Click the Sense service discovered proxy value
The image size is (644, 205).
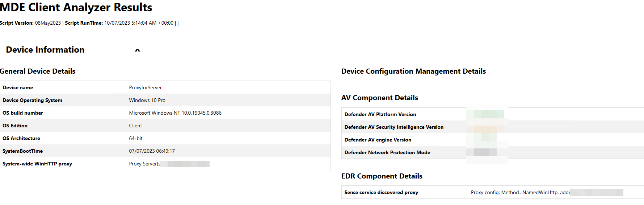tap(547, 192)
